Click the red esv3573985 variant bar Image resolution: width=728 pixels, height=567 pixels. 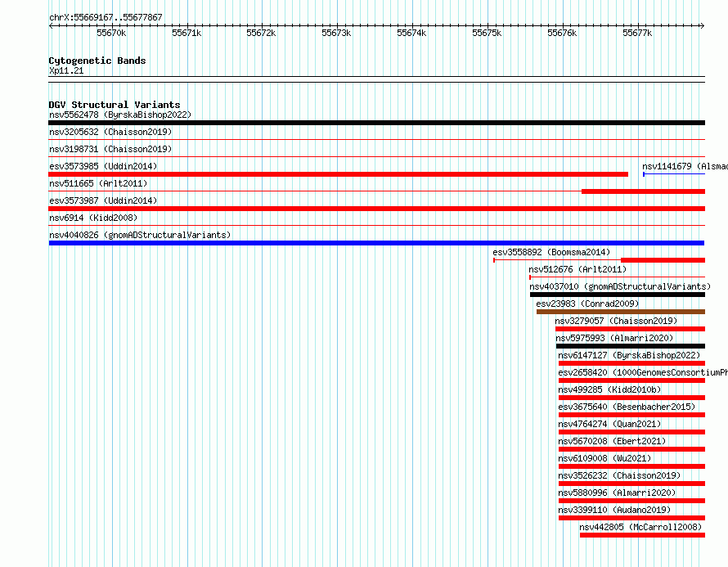coord(339,174)
